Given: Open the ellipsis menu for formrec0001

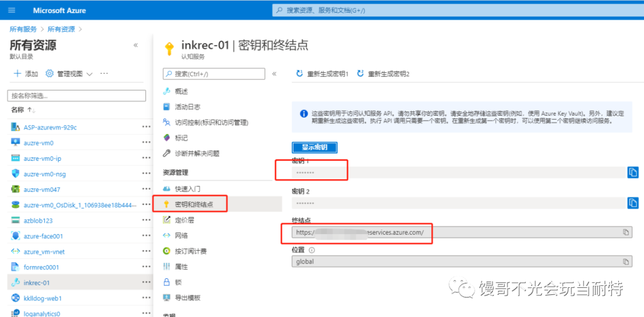Looking at the screenshot, I should [146, 267].
